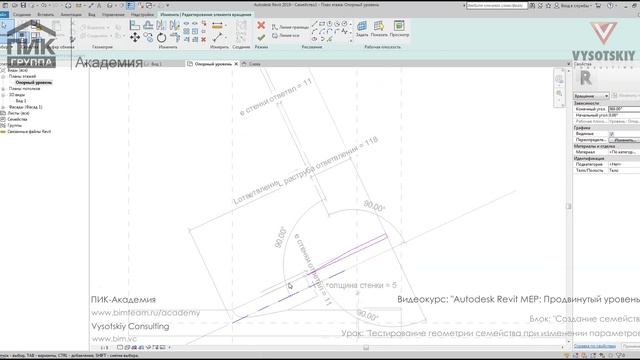Open the Вращение type selector dropdown

(x=591, y=96)
